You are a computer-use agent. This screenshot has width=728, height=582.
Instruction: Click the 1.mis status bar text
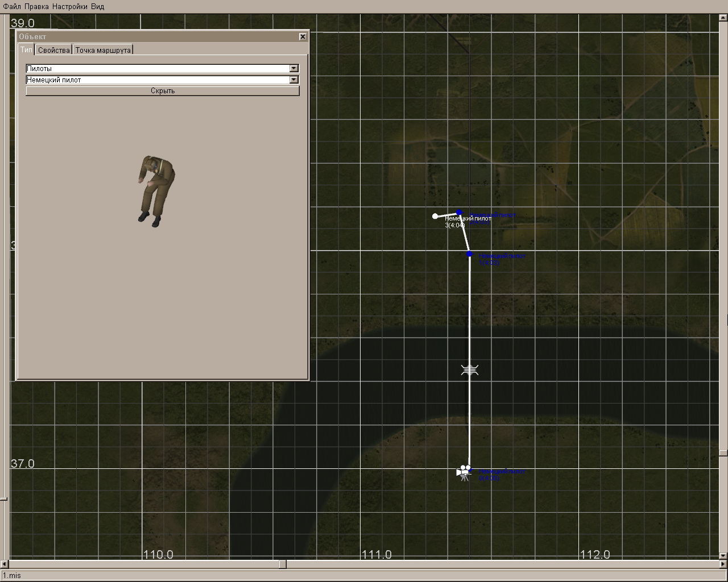coord(11,575)
